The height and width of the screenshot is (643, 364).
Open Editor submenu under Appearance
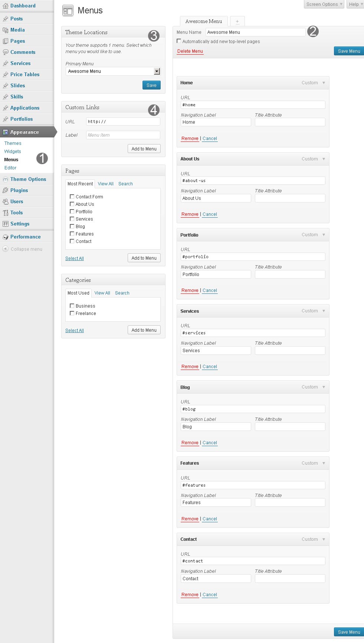click(x=10, y=168)
